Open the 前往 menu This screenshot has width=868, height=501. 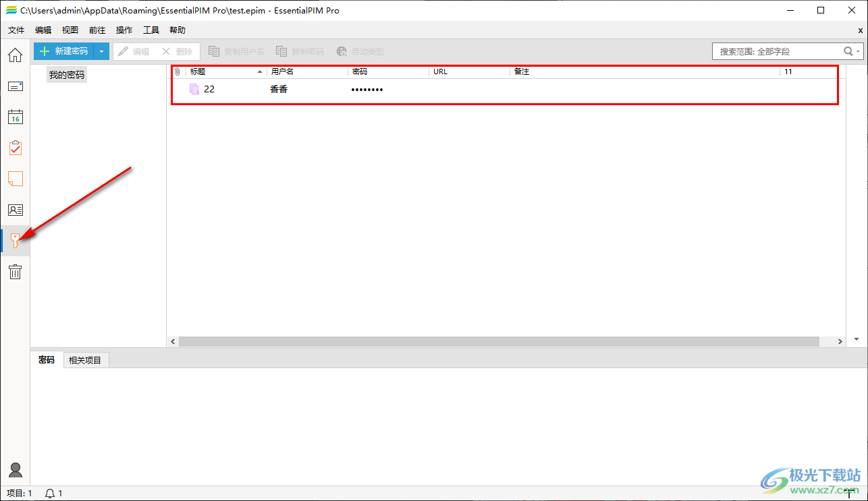[97, 30]
